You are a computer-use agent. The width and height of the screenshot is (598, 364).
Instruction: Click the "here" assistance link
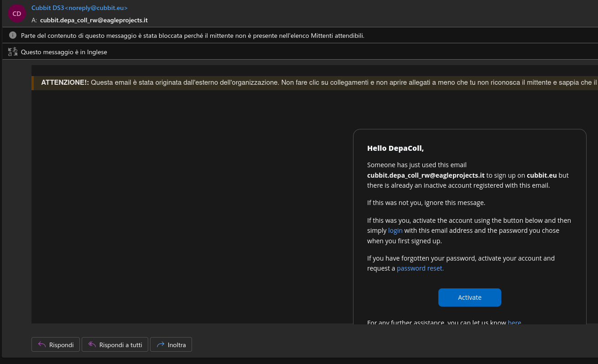click(514, 322)
